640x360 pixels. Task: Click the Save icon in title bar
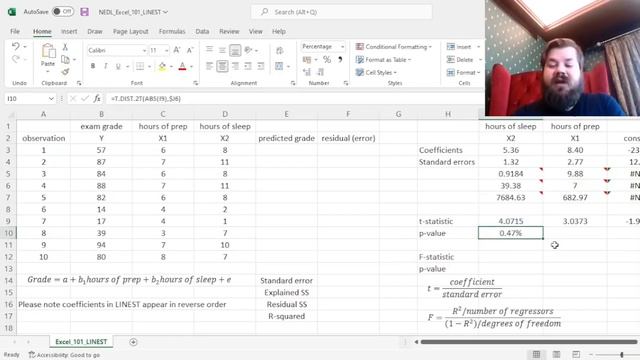pos(84,12)
